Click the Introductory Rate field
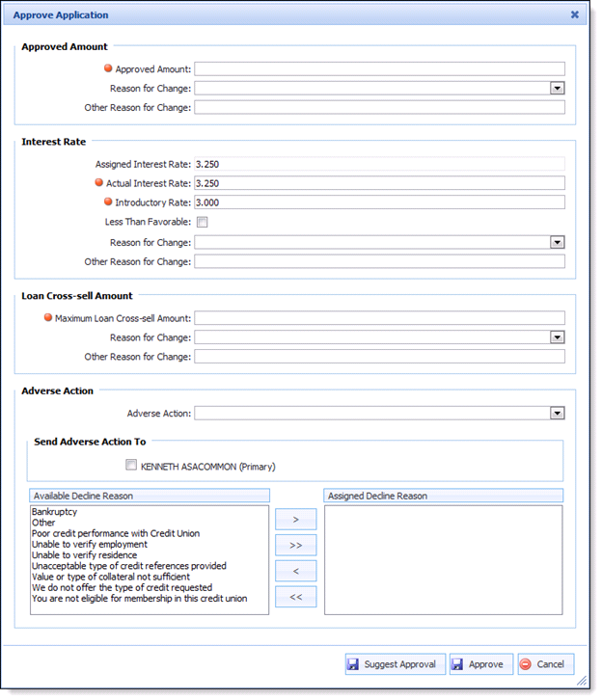 pos(379,202)
